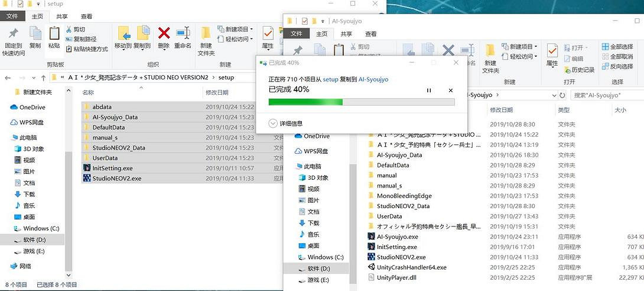Click Edit (编辑) in AI-Syoujyo window ribbon

click(574, 59)
